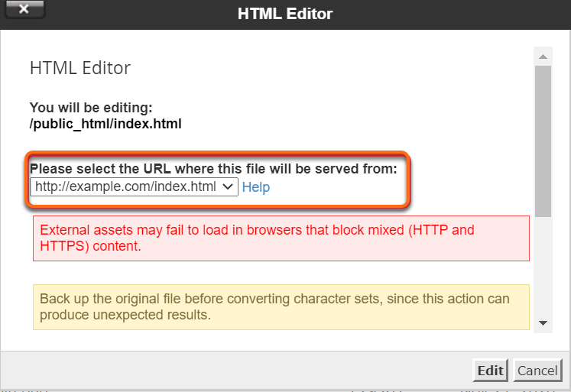This screenshot has width=571, height=392.
Task: Open the URL selection dropdown
Action: [134, 187]
